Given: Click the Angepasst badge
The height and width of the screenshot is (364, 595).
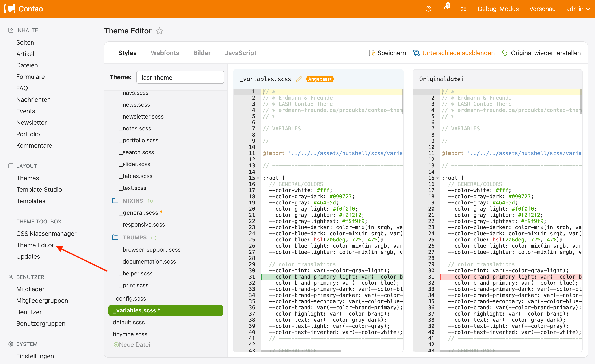Looking at the screenshot, I should [x=320, y=79].
